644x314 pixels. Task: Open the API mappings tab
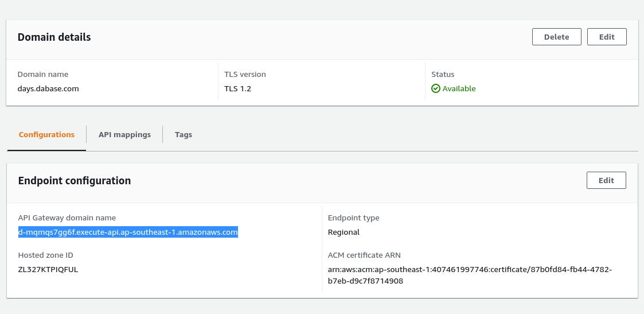124,135
